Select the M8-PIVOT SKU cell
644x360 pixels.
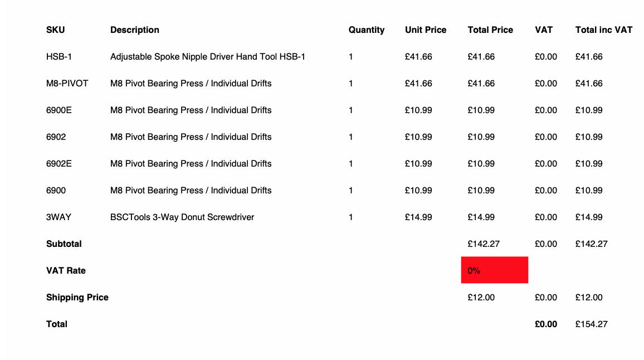[x=67, y=83]
